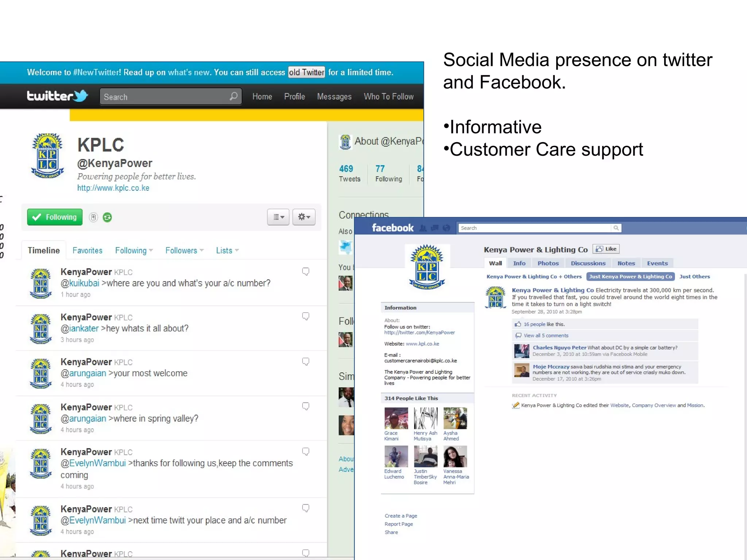Open Home in Twitter navigation

point(262,97)
